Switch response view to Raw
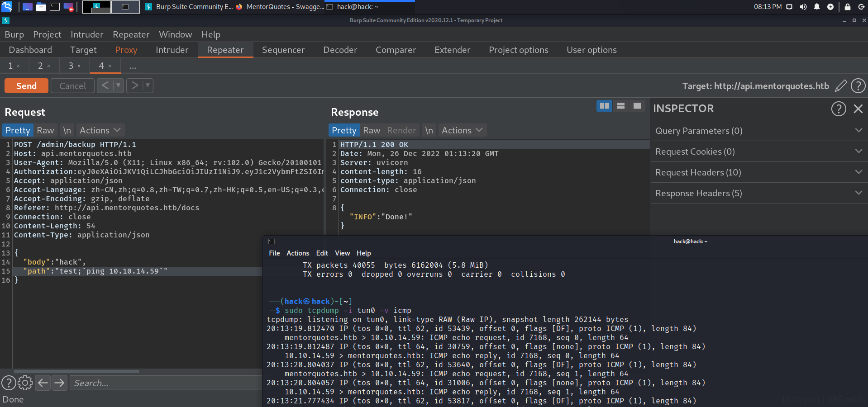 [372, 130]
